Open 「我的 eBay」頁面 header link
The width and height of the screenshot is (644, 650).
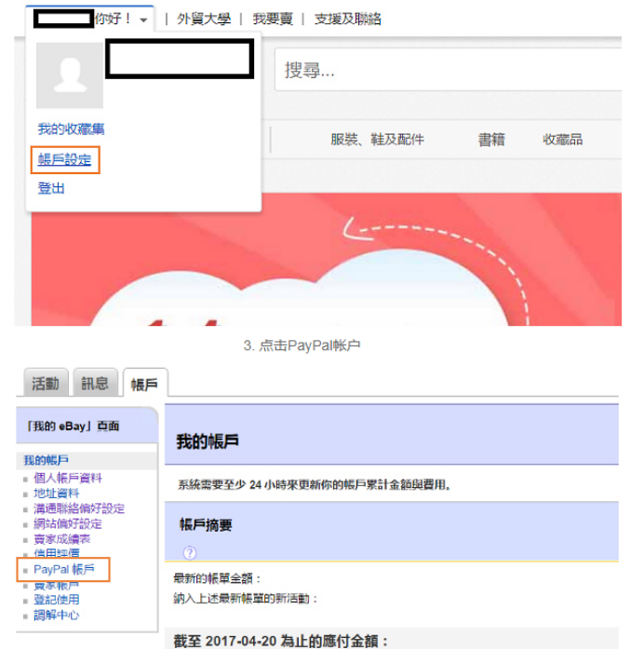[73, 427]
